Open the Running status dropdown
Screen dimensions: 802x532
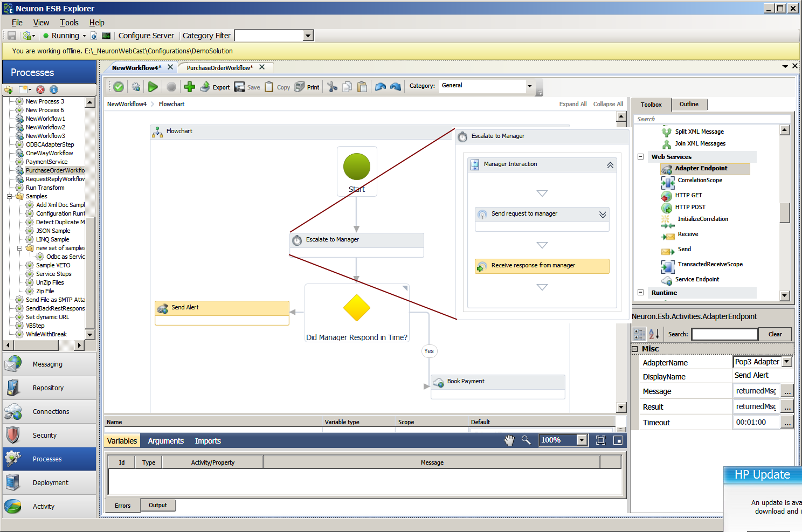84,36
